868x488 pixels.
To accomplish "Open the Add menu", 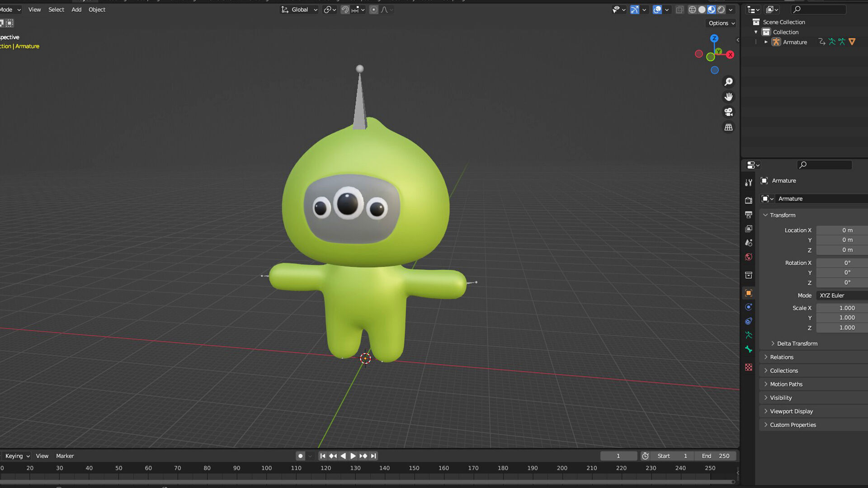I will point(76,9).
